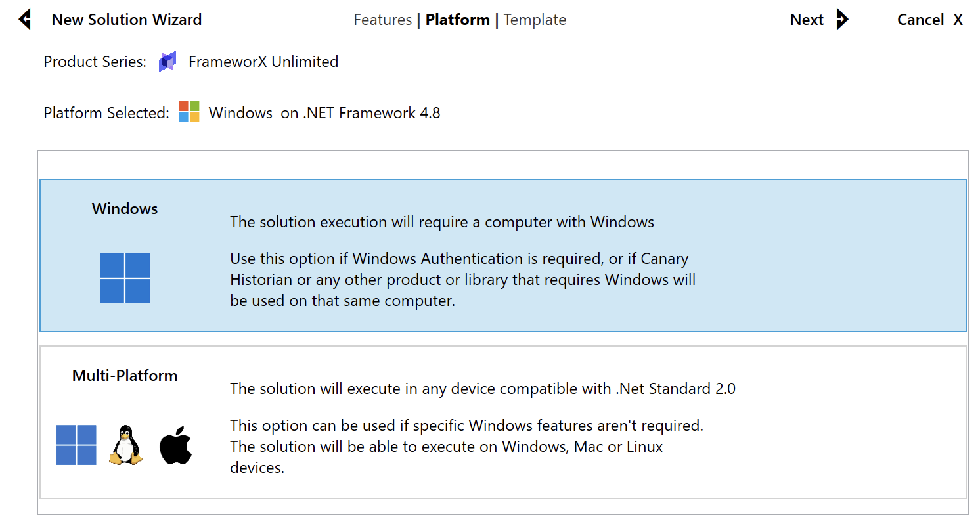Click FrameworX Unlimited product name
The width and height of the screenshot is (980, 528).
click(x=263, y=62)
